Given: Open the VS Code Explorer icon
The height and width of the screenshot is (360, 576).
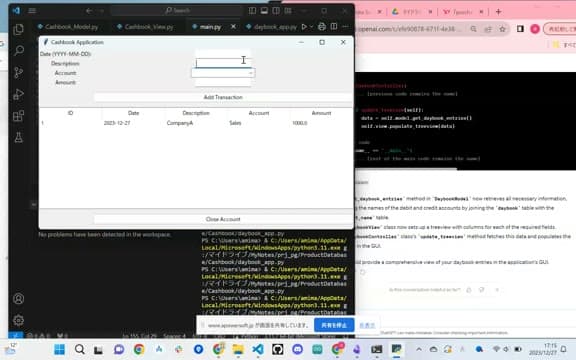Looking at the screenshot, I should 18,29.
